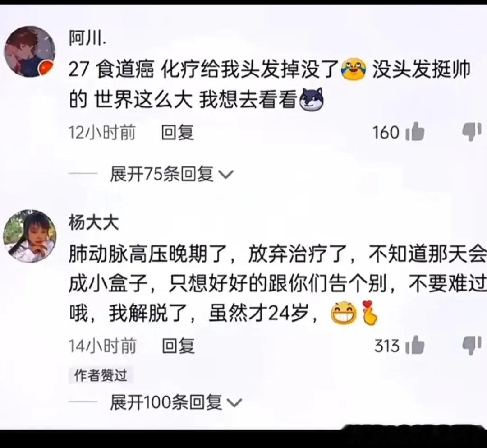This screenshot has height=448, width=487.
Task: Like 阿川's comment with thumbs-up
Action: [x=415, y=132]
